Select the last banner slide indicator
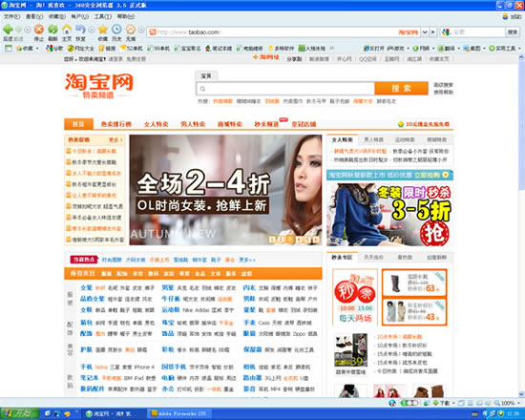The image size is (525, 420). 316,240
